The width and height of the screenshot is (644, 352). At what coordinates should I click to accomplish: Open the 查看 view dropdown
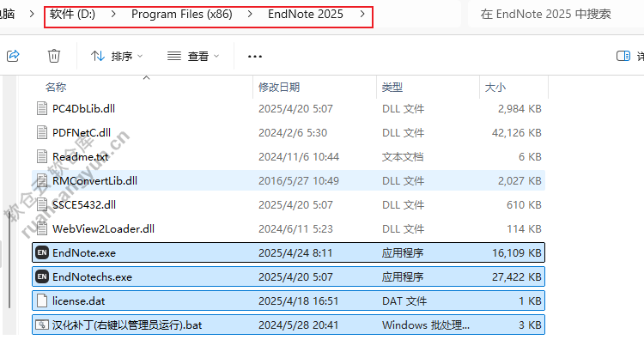[193, 56]
